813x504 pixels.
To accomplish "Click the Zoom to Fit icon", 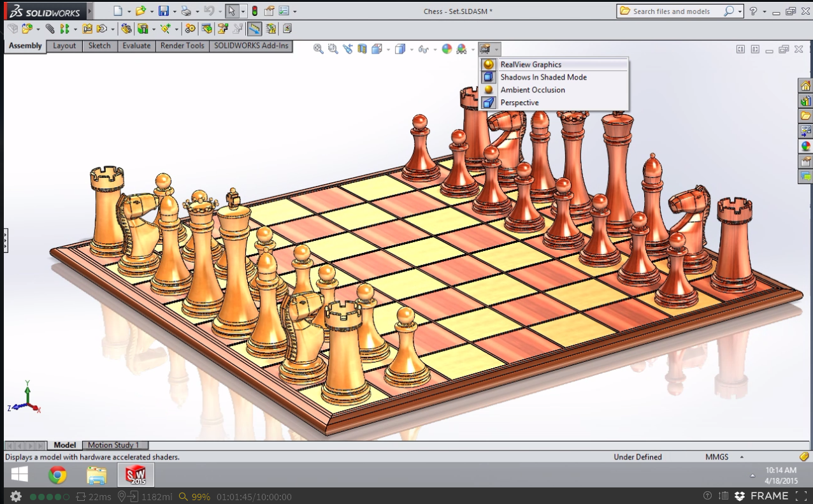I will pos(319,49).
